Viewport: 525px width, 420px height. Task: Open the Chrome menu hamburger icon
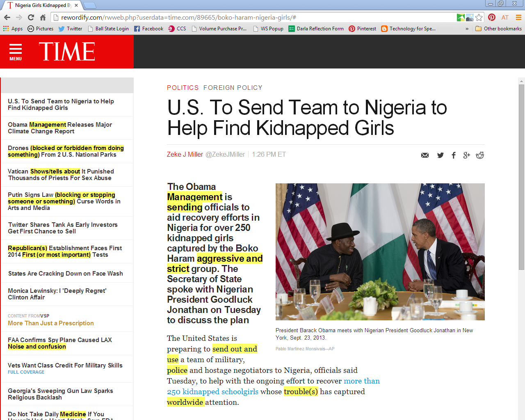pos(518,17)
